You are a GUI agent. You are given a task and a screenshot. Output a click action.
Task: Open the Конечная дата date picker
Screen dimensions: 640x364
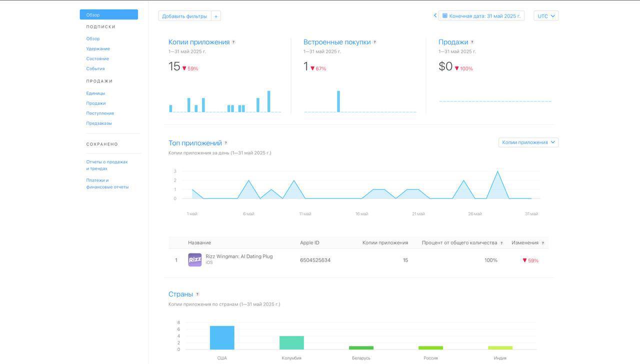(x=481, y=16)
